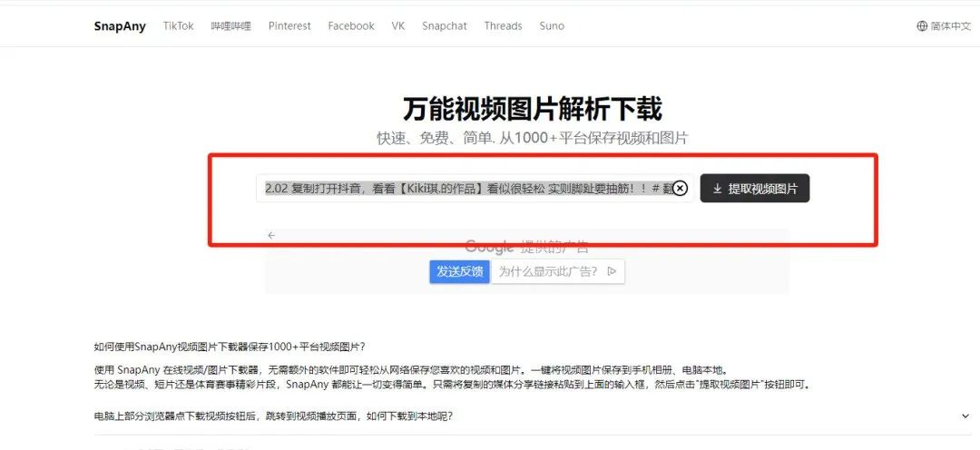
Task: Clear the input with the X icon
Action: [680, 188]
